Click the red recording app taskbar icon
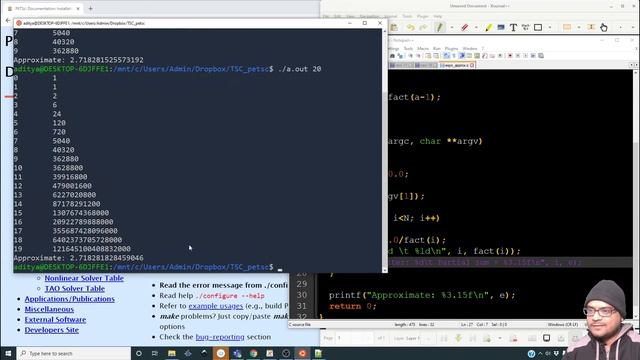This screenshot has width=640, height=360. coord(302,353)
